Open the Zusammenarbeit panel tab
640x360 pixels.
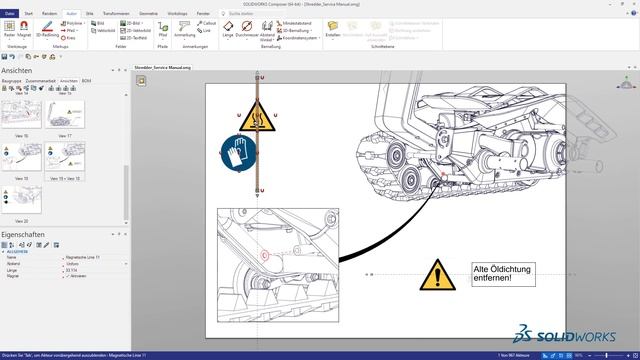pyautogui.click(x=40, y=81)
